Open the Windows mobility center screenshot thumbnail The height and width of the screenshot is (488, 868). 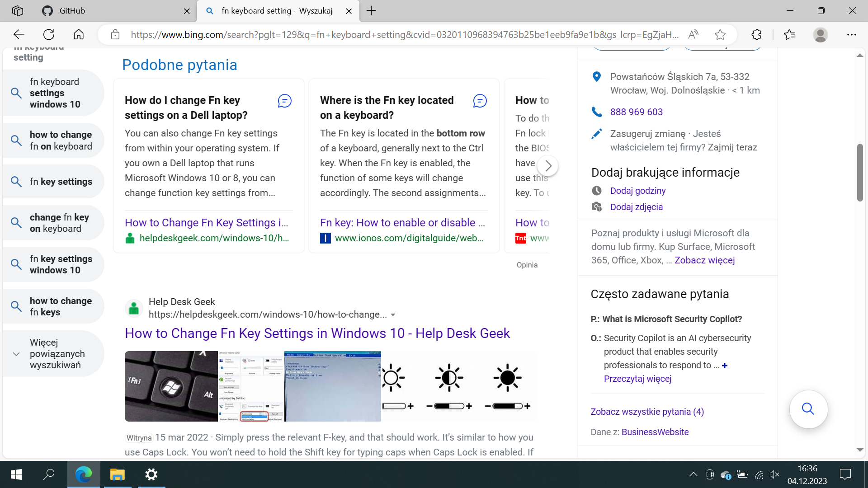[251, 386]
